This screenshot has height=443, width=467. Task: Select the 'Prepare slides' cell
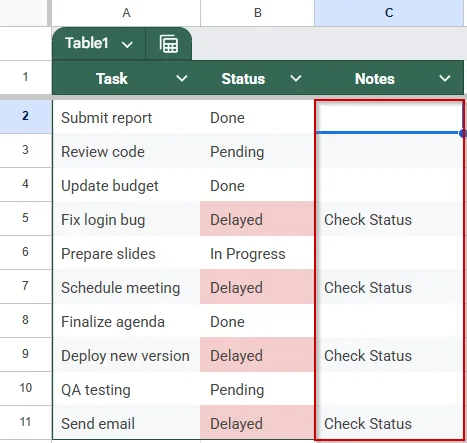coord(126,253)
